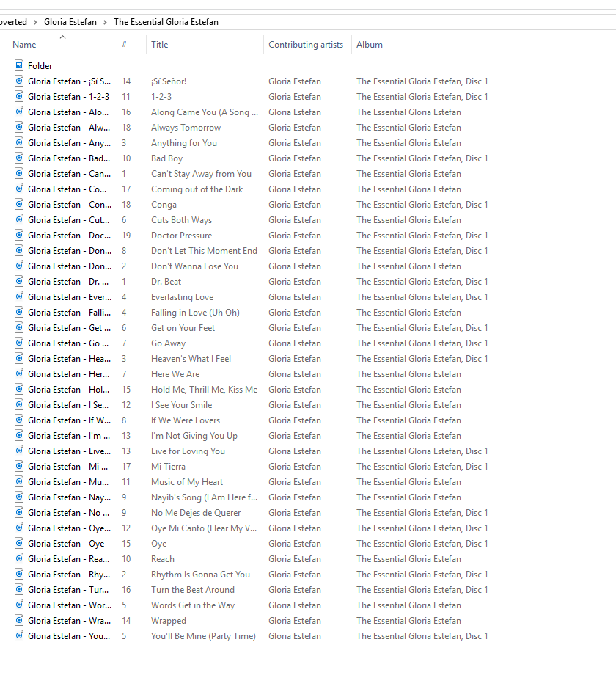The image size is (616, 678).
Task: Select You'll Be Mine (Party Time) title
Action: [x=203, y=636]
